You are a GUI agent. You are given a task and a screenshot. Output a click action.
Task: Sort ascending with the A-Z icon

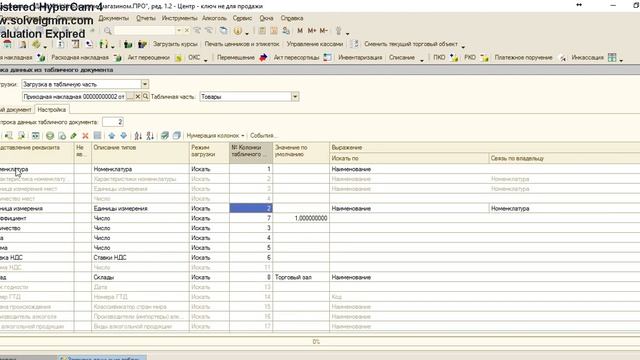pyautogui.click(x=138, y=136)
